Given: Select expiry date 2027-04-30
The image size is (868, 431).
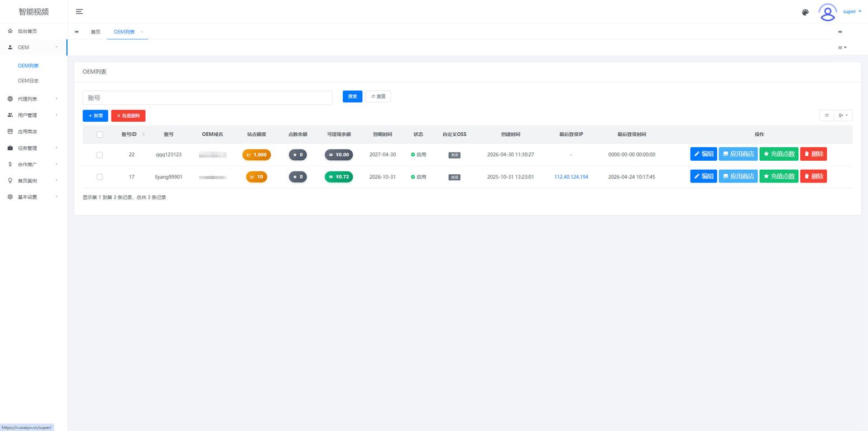Looking at the screenshot, I should coord(382,155).
